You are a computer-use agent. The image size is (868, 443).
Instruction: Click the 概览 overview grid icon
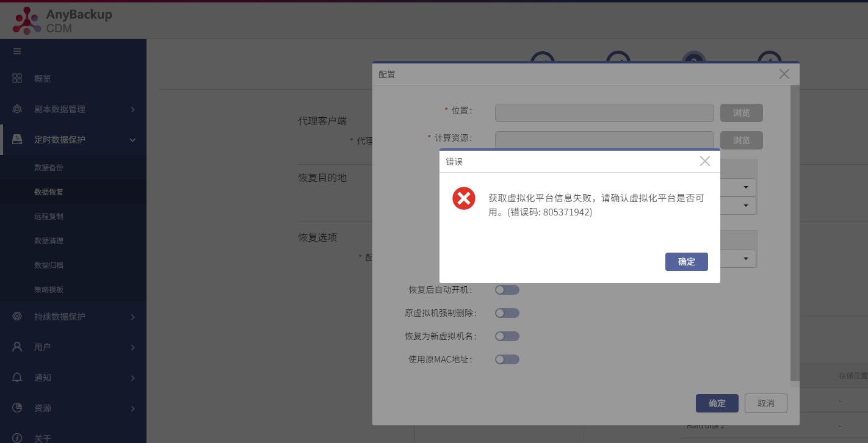17,78
